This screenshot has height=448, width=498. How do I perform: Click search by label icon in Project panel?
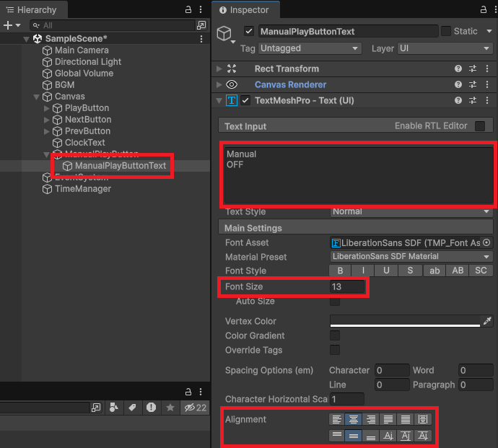coord(133,408)
